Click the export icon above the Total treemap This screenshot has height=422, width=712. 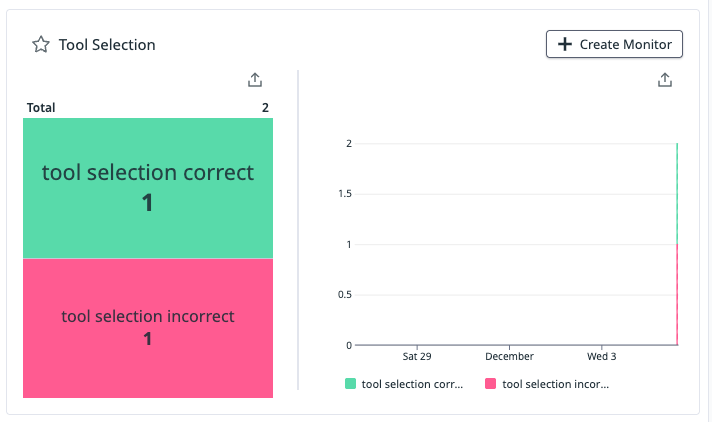pyautogui.click(x=254, y=80)
